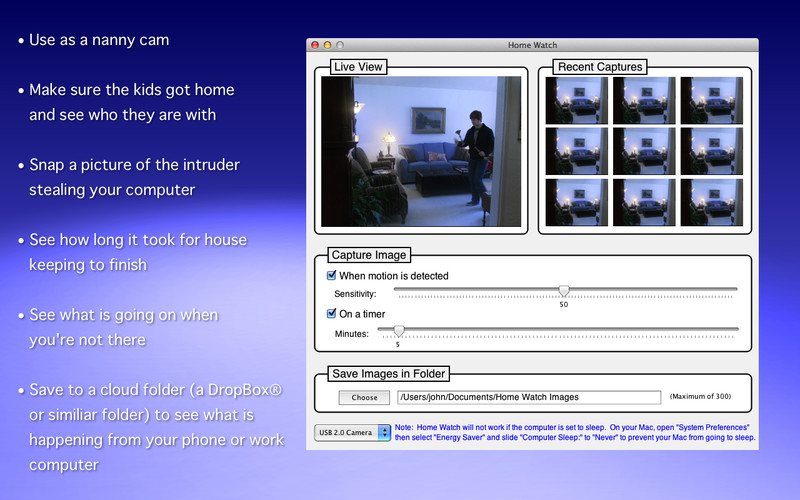Zoom the Home Watch window with green button

pos(340,45)
